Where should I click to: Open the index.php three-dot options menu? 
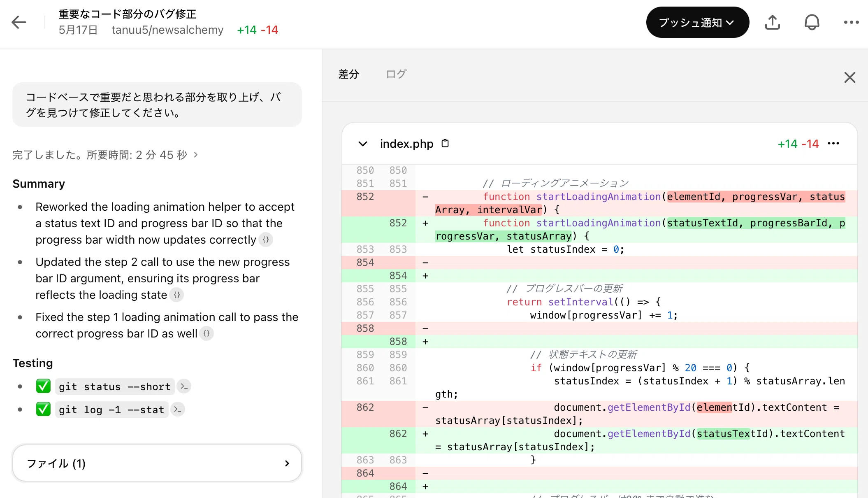tap(833, 143)
